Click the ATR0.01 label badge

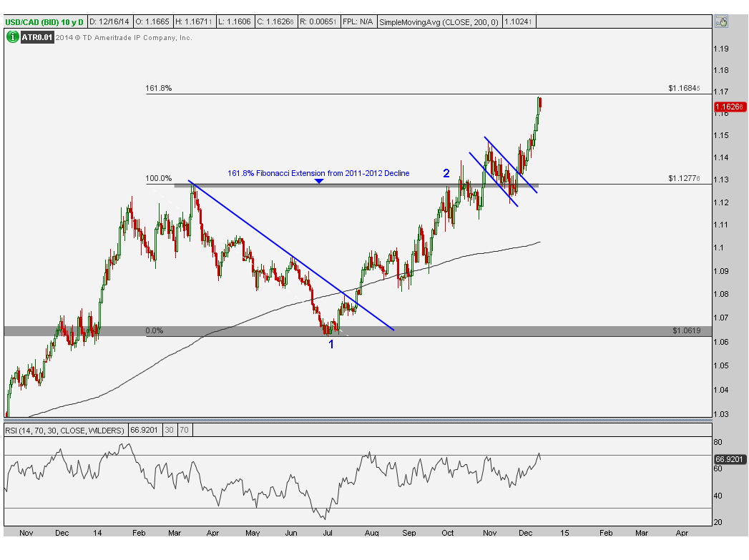[x=36, y=37]
